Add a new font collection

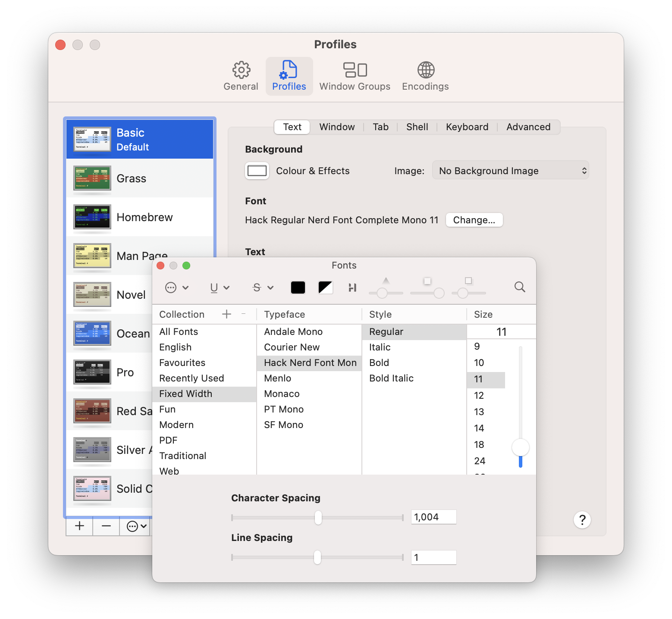point(226,314)
